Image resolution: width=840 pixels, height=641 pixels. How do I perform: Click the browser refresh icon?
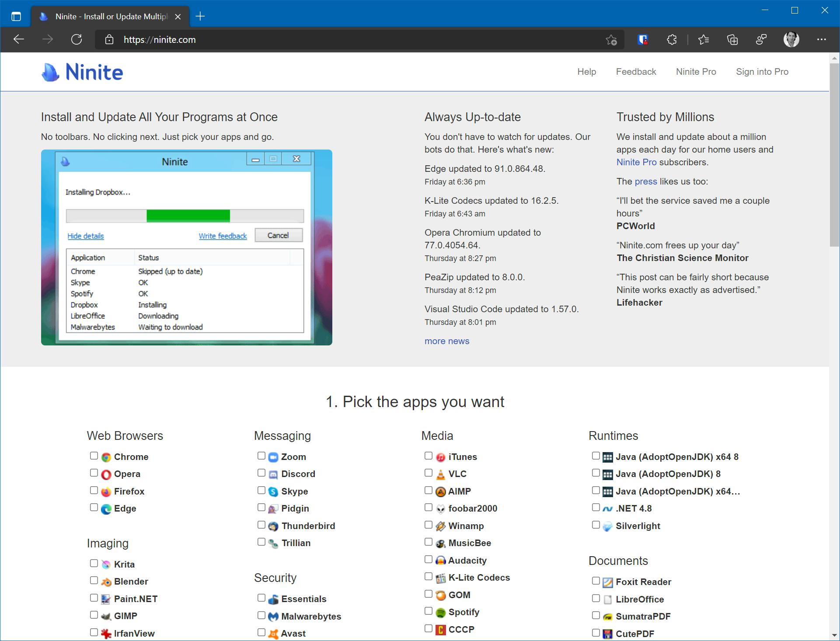[x=77, y=40]
